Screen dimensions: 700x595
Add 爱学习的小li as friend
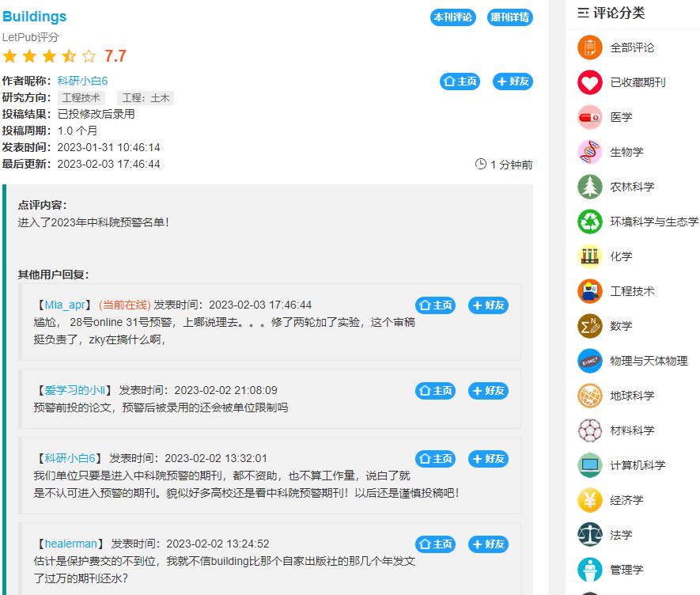488,391
